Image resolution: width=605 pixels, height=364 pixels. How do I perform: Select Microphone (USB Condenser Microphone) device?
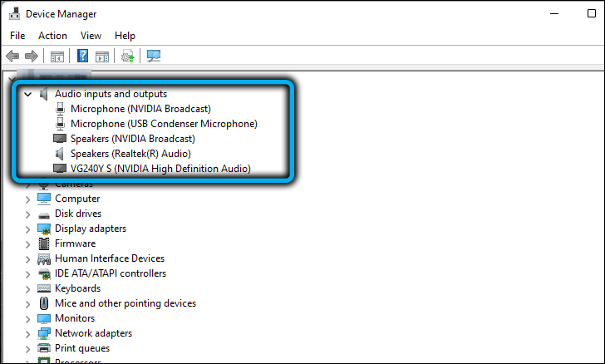point(164,124)
